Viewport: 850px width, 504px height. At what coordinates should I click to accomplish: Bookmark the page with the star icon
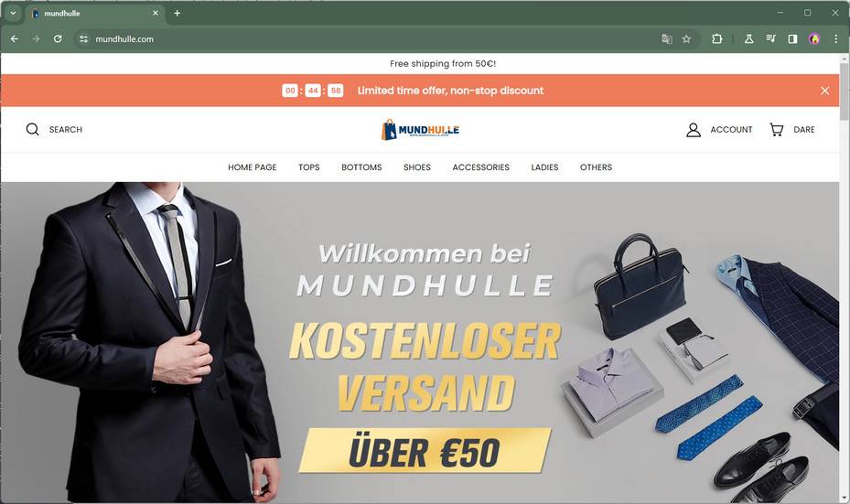click(686, 39)
